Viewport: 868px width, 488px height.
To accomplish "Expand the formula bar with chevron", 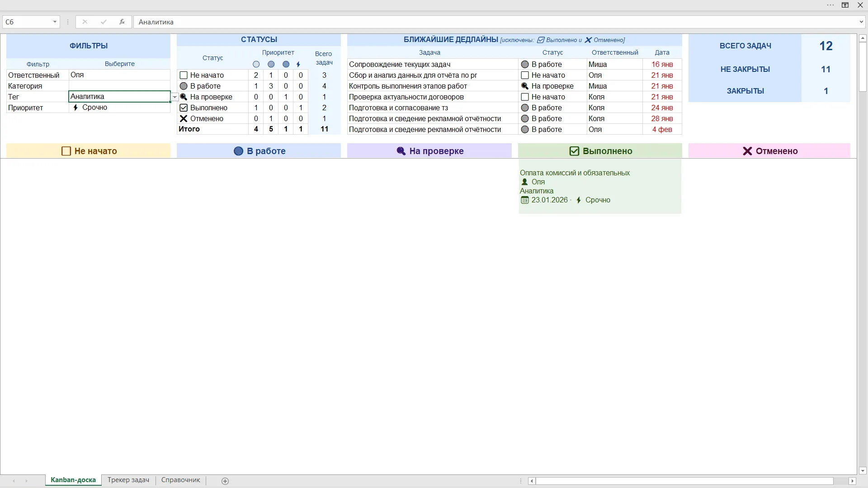I will click(x=861, y=22).
